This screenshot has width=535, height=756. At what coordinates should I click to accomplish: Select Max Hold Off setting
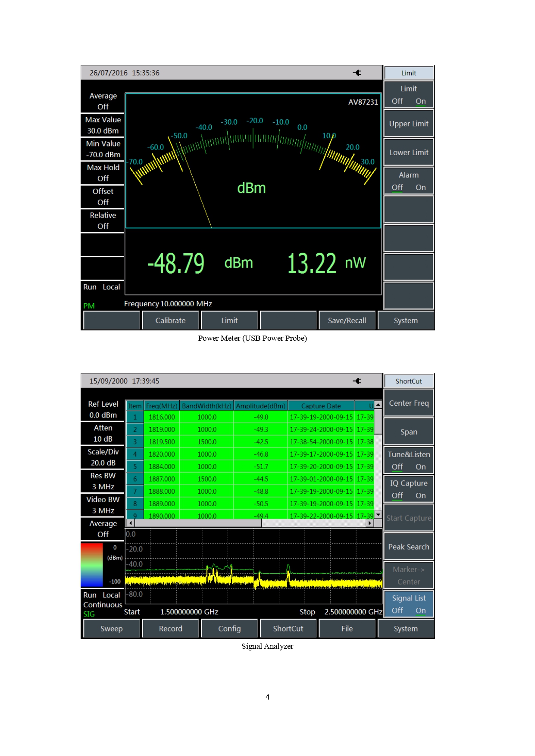[103, 173]
